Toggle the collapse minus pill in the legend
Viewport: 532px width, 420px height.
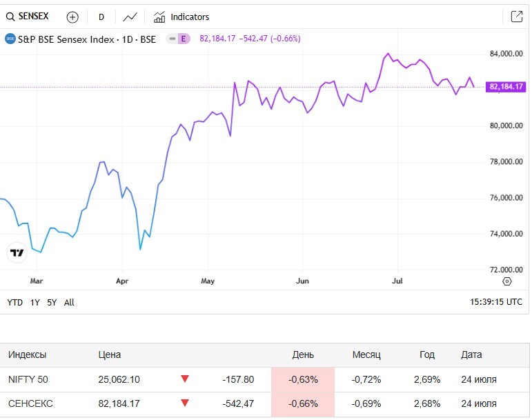point(173,39)
